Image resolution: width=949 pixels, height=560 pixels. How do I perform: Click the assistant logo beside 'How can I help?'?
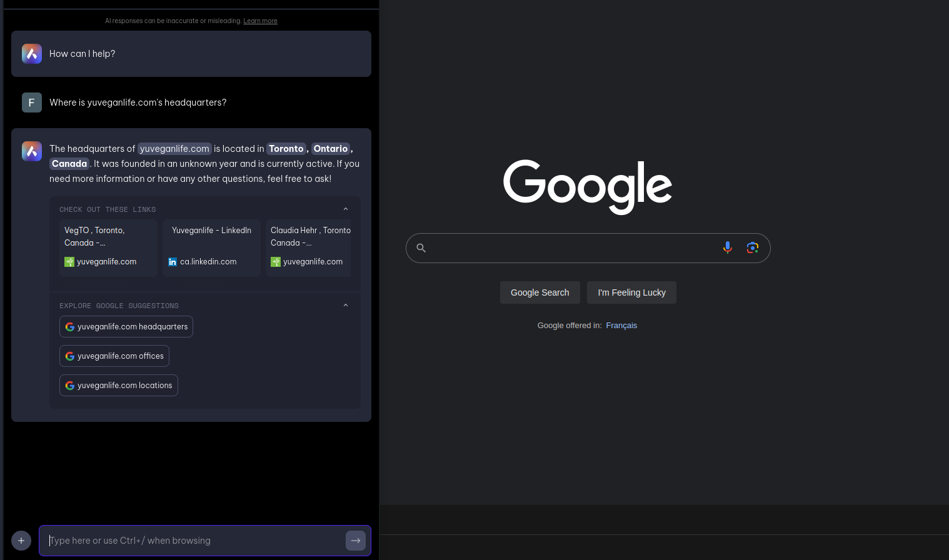pos(32,54)
